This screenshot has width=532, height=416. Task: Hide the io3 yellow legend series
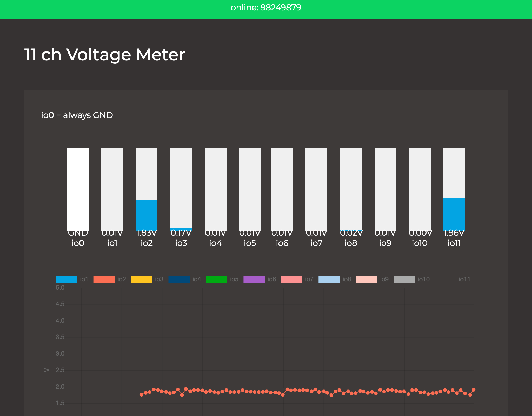click(x=142, y=279)
